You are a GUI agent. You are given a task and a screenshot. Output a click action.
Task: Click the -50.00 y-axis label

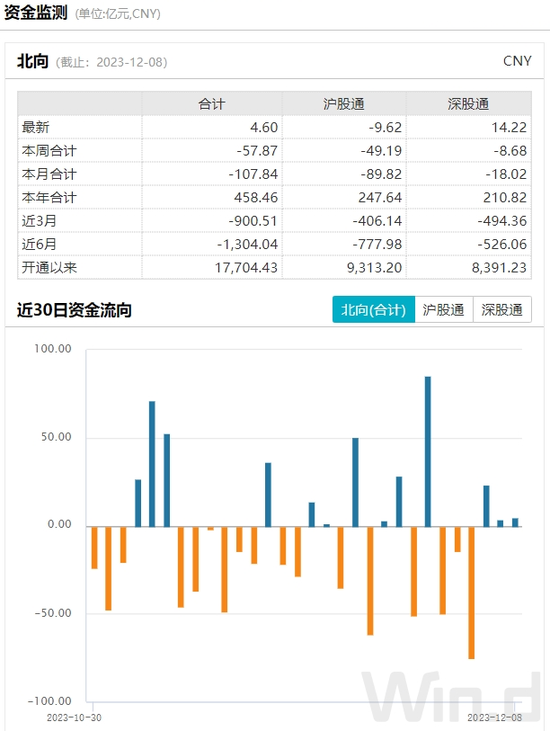point(53,613)
